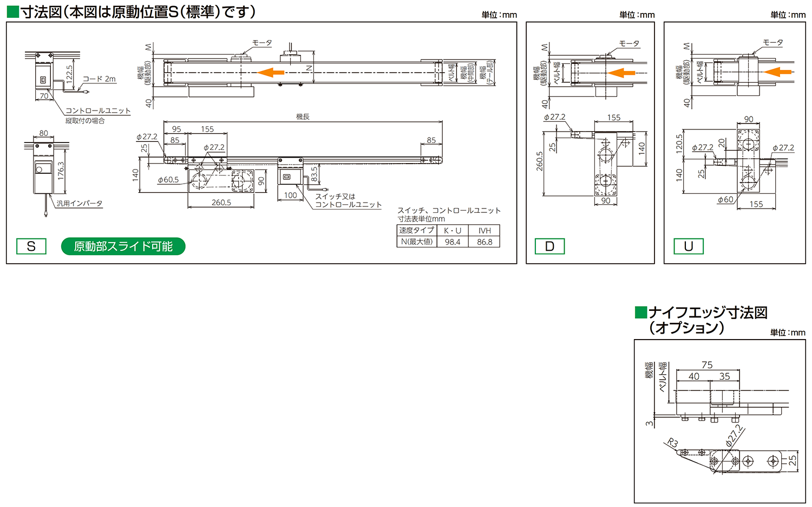Click the 'スイッチ、コントロールユニット' table caption
Image resolution: width=812 pixels, height=507 pixels.
click(449, 210)
